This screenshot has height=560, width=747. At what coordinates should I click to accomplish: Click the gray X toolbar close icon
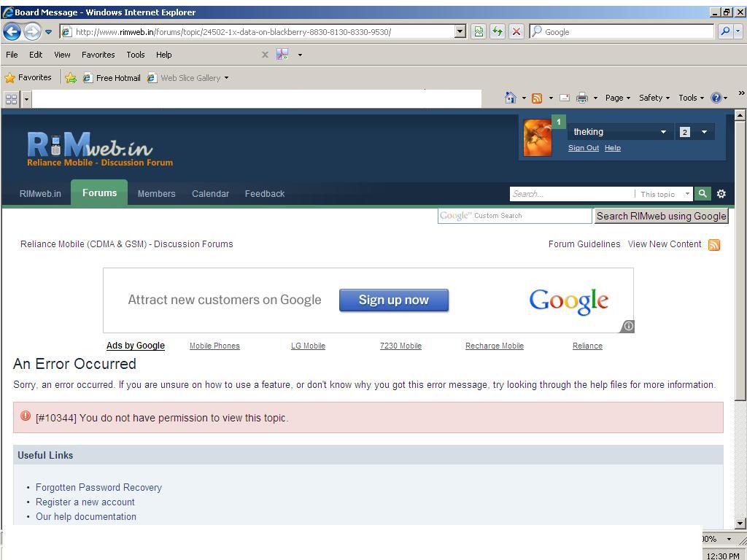coord(265,55)
